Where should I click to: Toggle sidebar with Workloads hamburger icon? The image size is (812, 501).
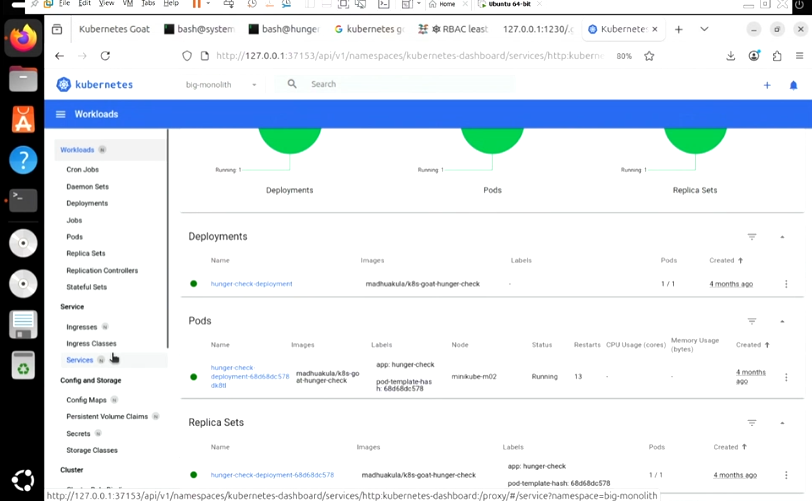(x=61, y=114)
